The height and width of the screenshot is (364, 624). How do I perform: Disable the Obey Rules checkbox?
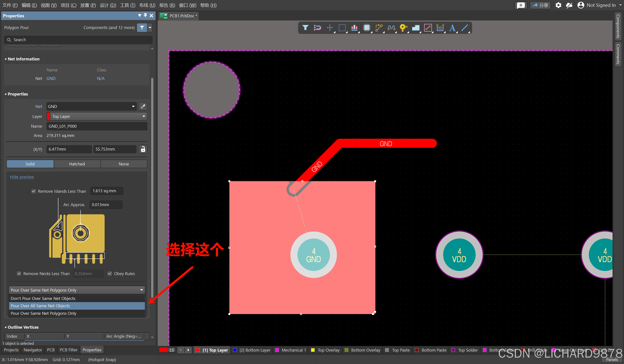(109, 273)
